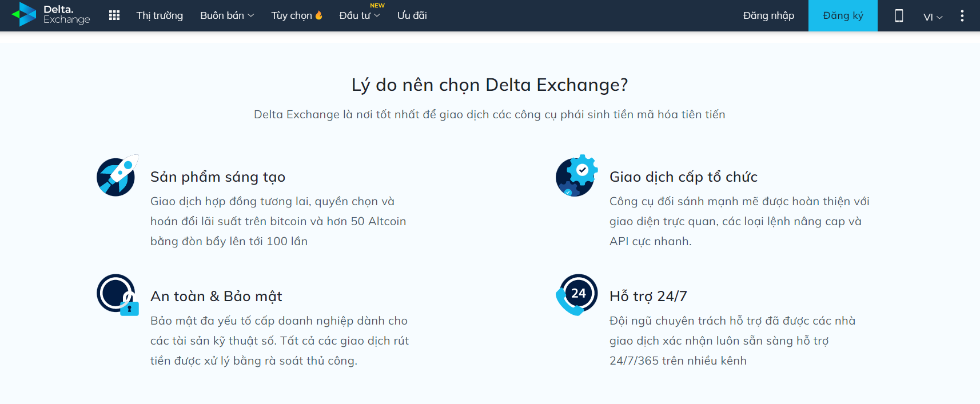Click the Hỗ trợ 24/7 heading
Viewport: 980px width, 404px height.
pyautogui.click(x=648, y=297)
